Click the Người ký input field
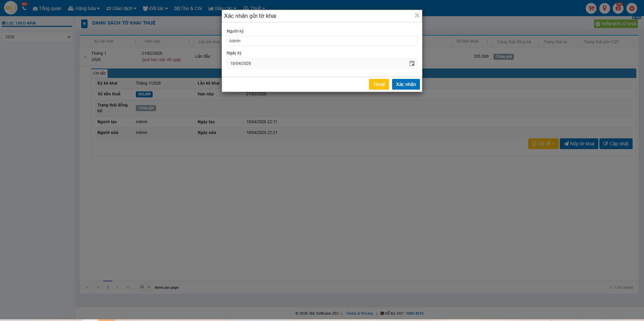This screenshot has width=644, height=321. click(x=322, y=41)
